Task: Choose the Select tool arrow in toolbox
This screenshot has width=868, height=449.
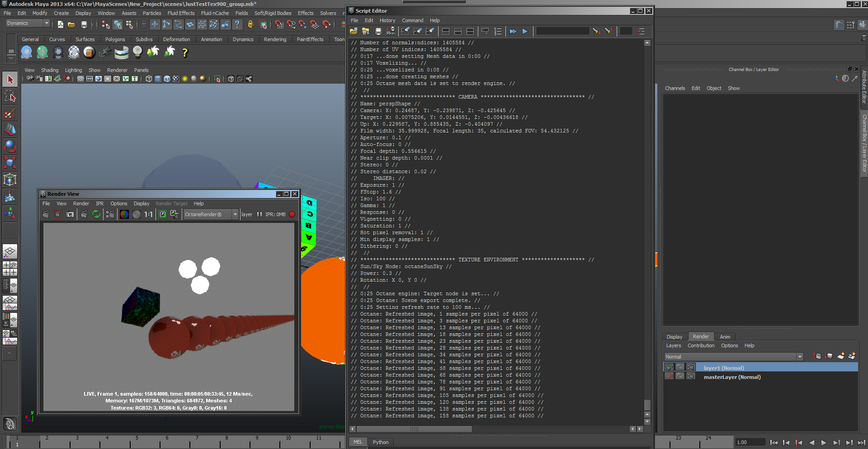Action: pos(10,80)
